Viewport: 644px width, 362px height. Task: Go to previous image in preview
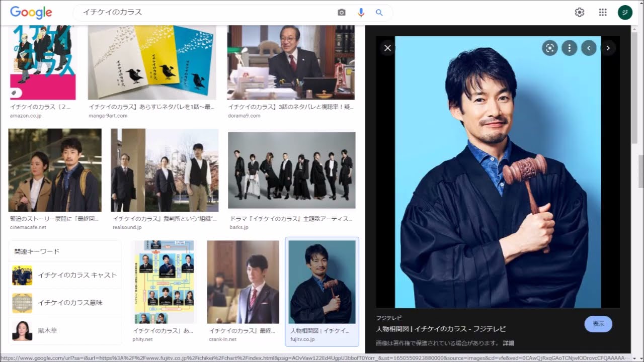(589, 48)
